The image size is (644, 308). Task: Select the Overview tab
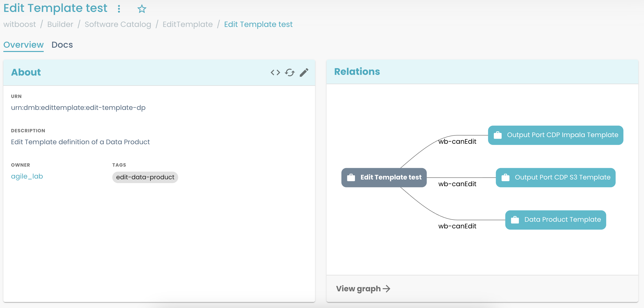pyautogui.click(x=23, y=45)
